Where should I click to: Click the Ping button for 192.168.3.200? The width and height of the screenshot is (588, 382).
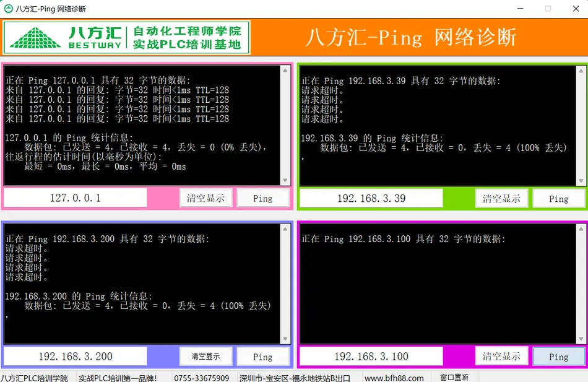pos(263,357)
